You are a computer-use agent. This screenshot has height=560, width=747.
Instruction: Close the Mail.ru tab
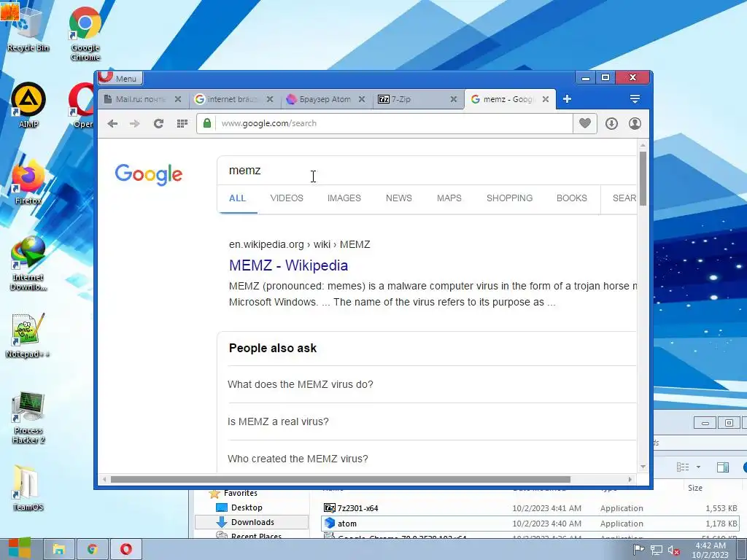point(178,99)
